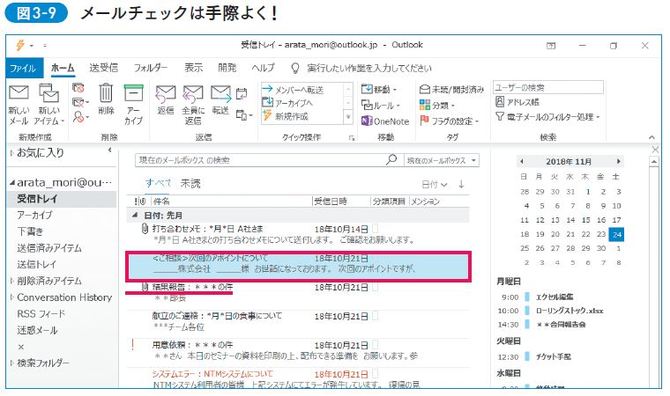670x396 pixels.
Task: Click the lightbulb 実行したい作業 icon
Action: click(295, 68)
